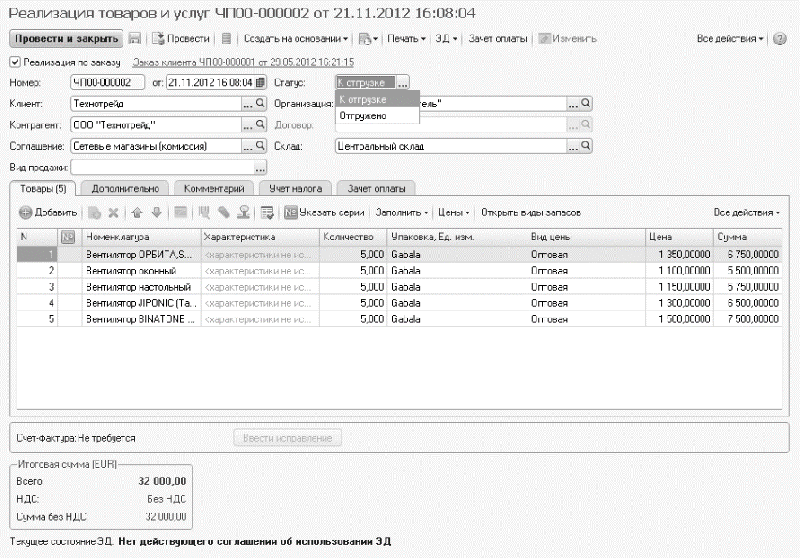Select Отгружено from the status list
This screenshot has height=558, width=800.
tap(362, 116)
